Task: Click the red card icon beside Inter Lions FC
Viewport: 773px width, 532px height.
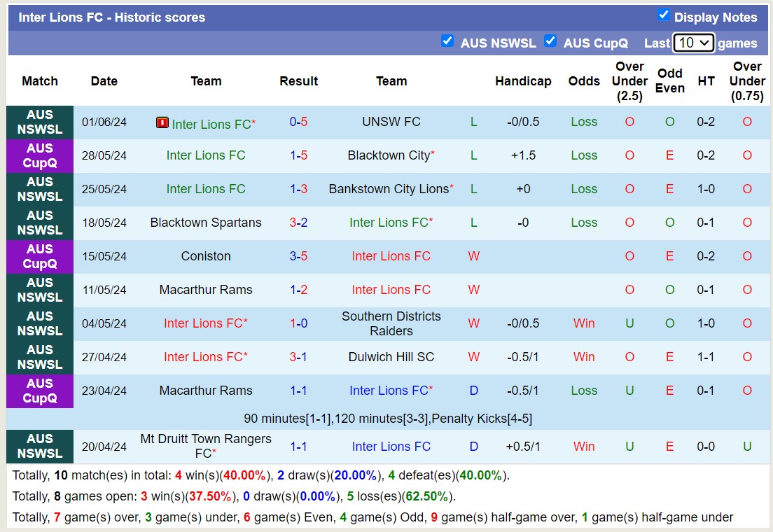Action: pos(162,122)
